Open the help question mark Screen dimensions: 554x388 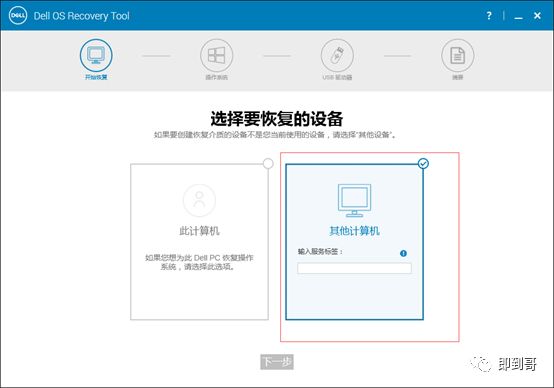[489, 16]
